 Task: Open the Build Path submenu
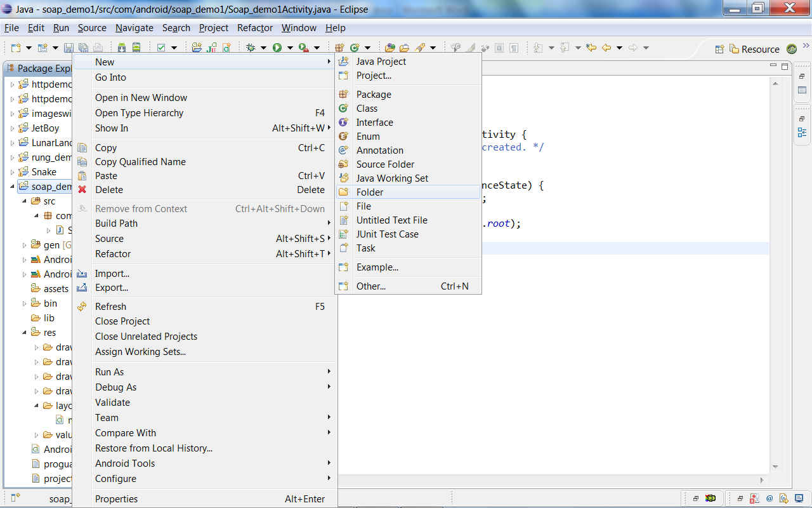pyautogui.click(x=204, y=224)
